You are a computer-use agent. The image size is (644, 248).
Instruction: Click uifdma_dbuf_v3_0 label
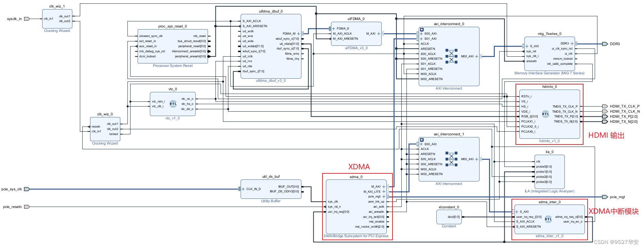click(x=271, y=80)
